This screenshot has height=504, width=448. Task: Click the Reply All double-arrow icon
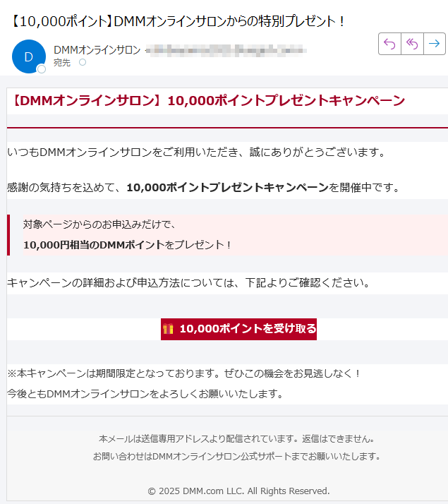[412, 44]
